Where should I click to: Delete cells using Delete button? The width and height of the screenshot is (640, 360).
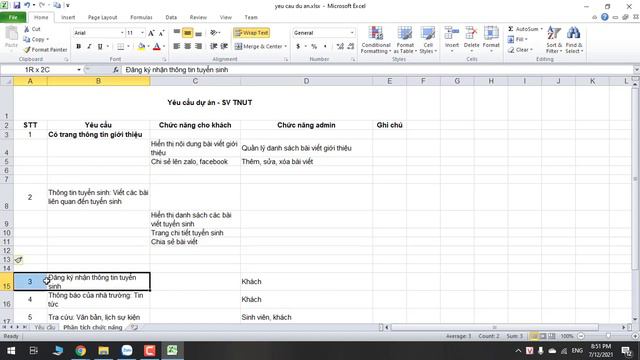(471, 39)
